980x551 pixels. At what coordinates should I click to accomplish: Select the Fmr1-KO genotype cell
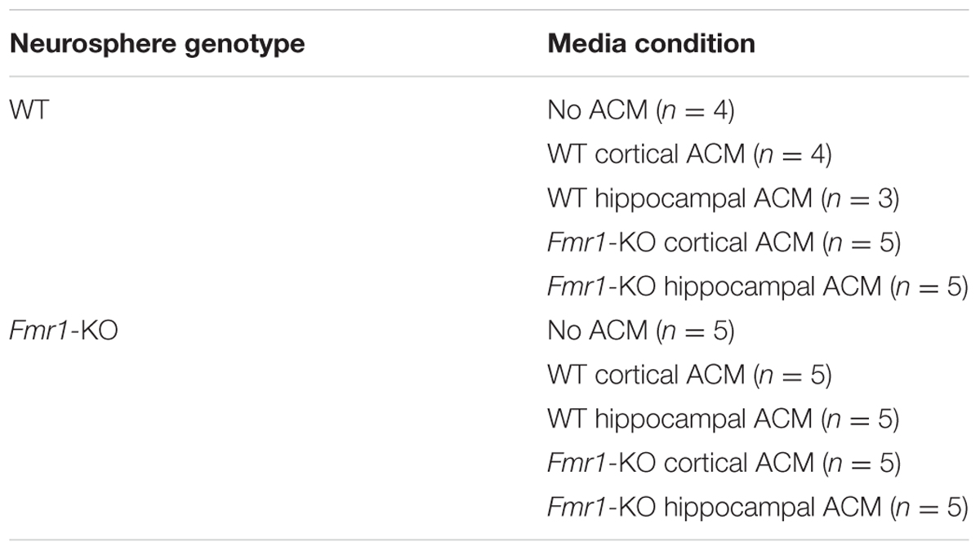click(63, 331)
